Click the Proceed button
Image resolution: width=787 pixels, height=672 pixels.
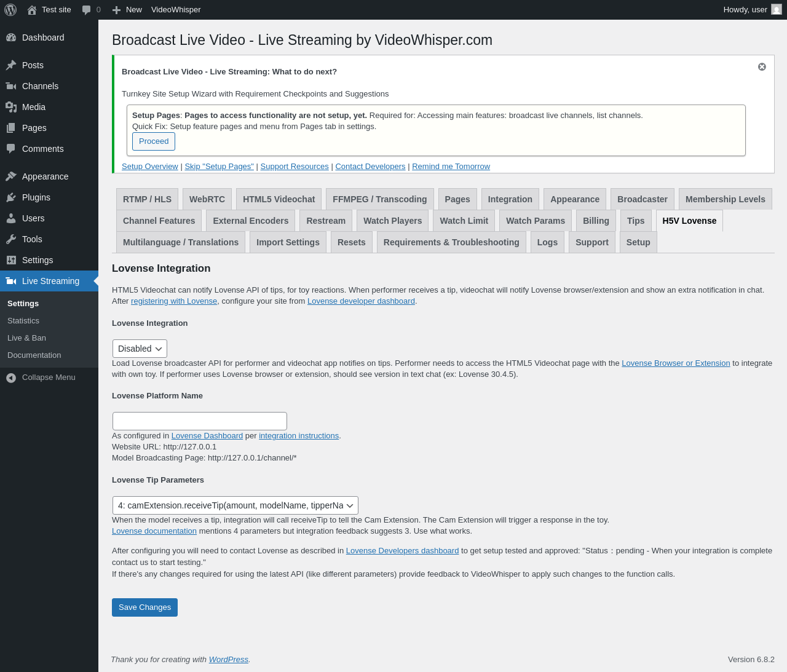154,141
